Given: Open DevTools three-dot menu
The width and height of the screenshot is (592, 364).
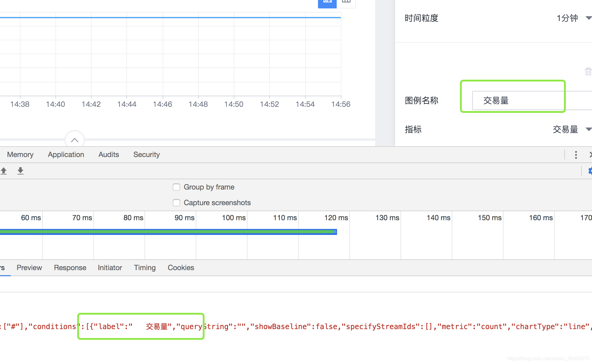Looking at the screenshot, I should click(x=576, y=155).
